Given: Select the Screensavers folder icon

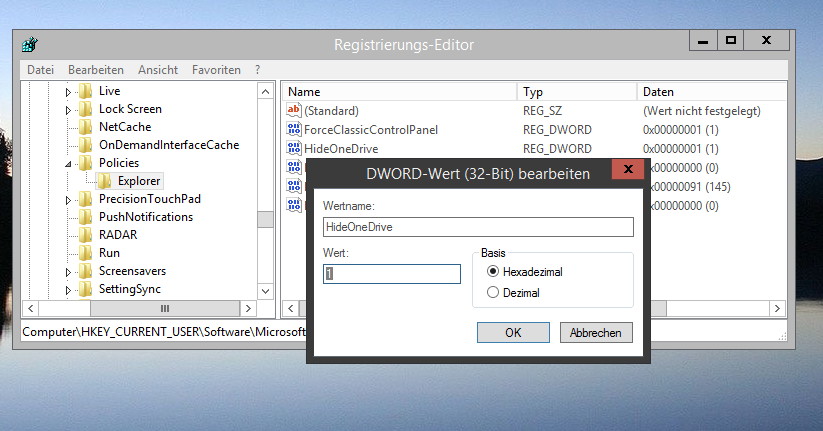Looking at the screenshot, I should point(86,271).
